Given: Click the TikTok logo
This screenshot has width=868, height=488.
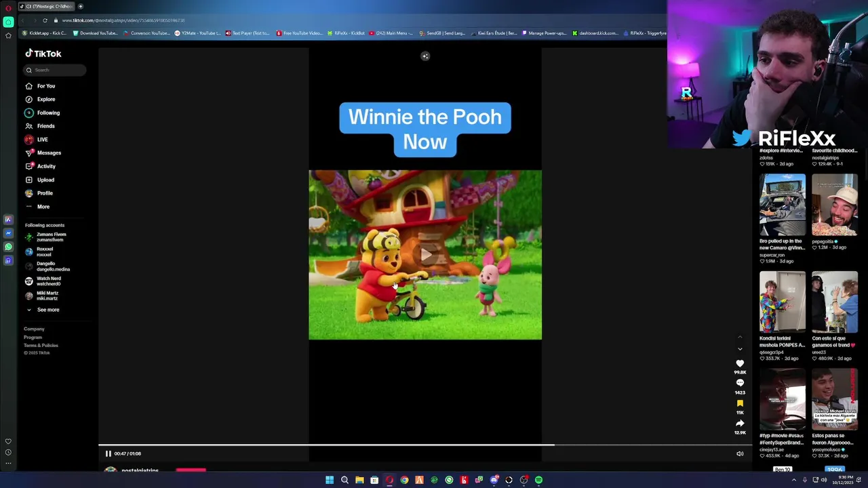Looking at the screenshot, I should [x=43, y=54].
